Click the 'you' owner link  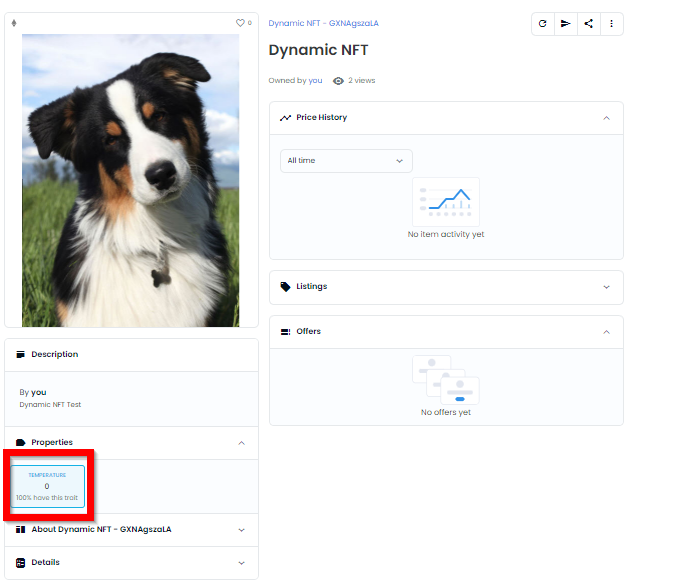[x=315, y=80]
